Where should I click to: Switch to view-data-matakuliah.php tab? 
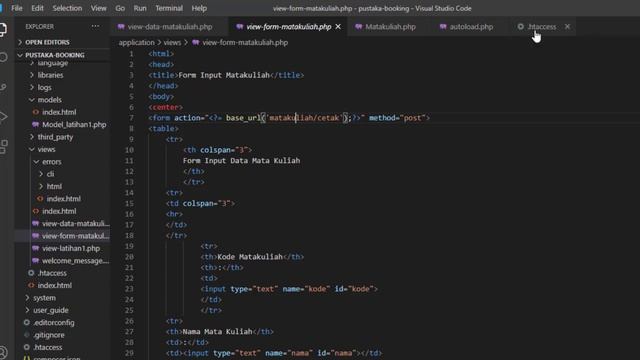[169, 27]
